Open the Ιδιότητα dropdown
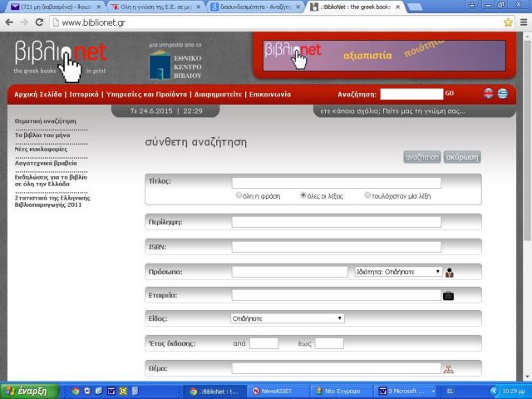The image size is (532, 399). click(398, 272)
